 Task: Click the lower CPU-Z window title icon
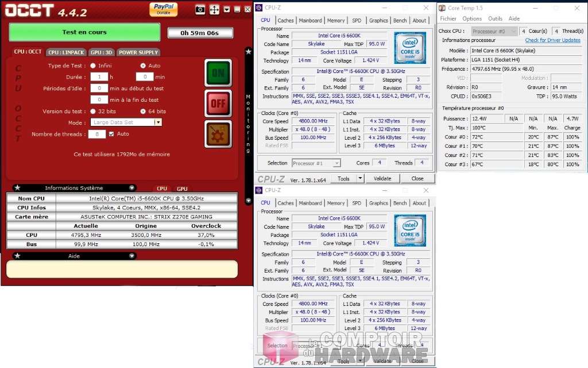click(x=259, y=190)
